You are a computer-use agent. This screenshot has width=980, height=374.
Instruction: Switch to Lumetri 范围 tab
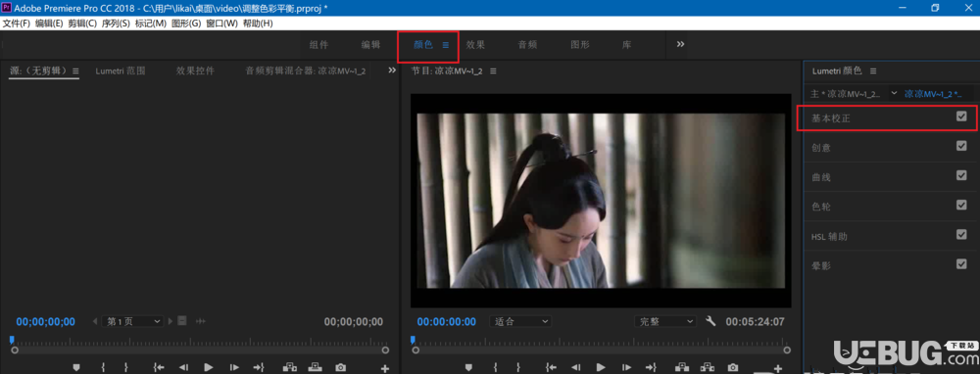(x=121, y=71)
